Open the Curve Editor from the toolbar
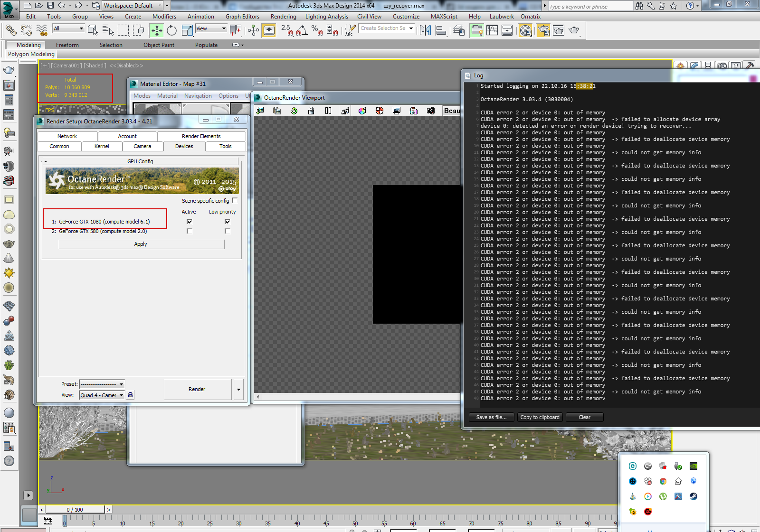 pyautogui.click(x=492, y=30)
